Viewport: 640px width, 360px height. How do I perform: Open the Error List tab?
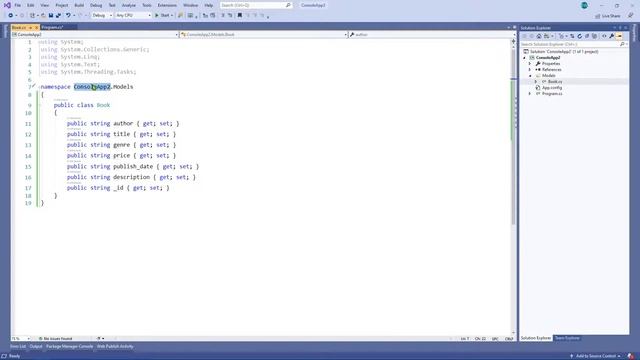pyautogui.click(x=18, y=347)
